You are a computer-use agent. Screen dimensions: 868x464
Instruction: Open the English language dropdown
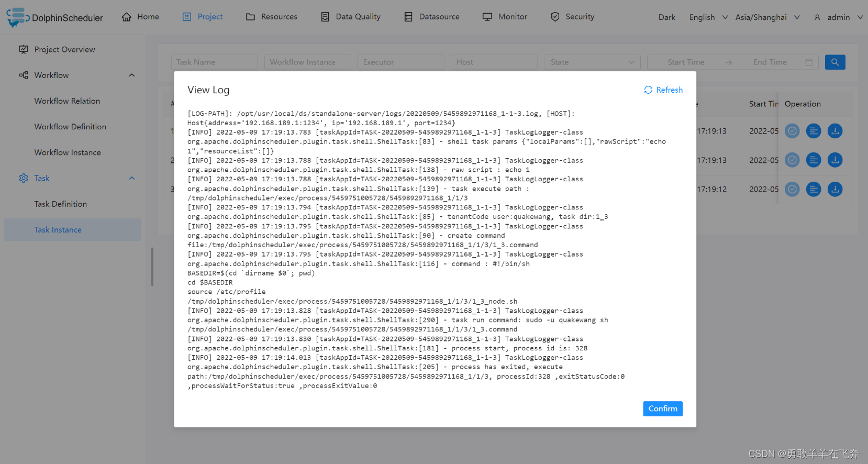coord(708,17)
